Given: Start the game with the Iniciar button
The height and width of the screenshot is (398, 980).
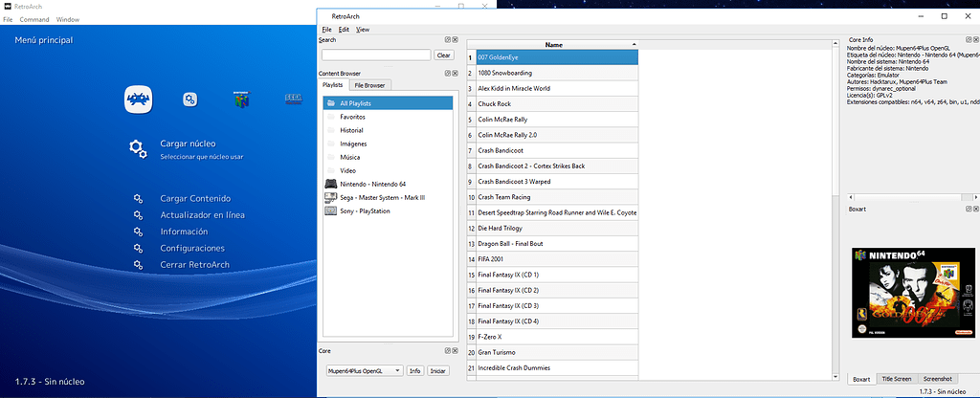Looking at the screenshot, I should [438, 371].
